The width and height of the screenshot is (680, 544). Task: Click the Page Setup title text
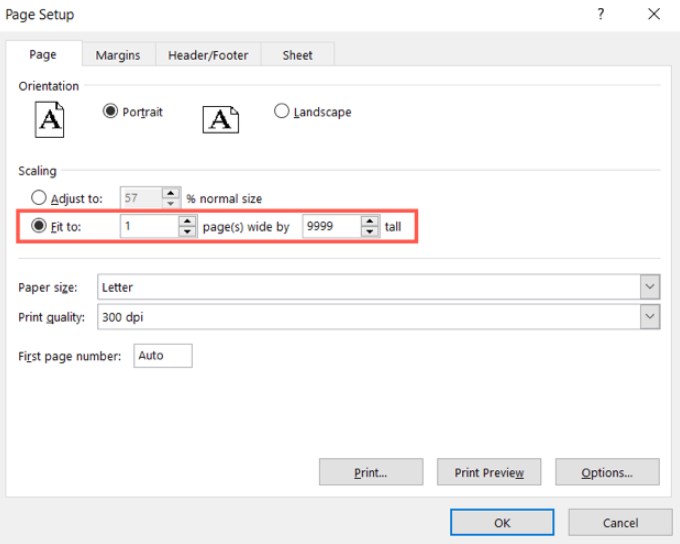click(x=39, y=14)
